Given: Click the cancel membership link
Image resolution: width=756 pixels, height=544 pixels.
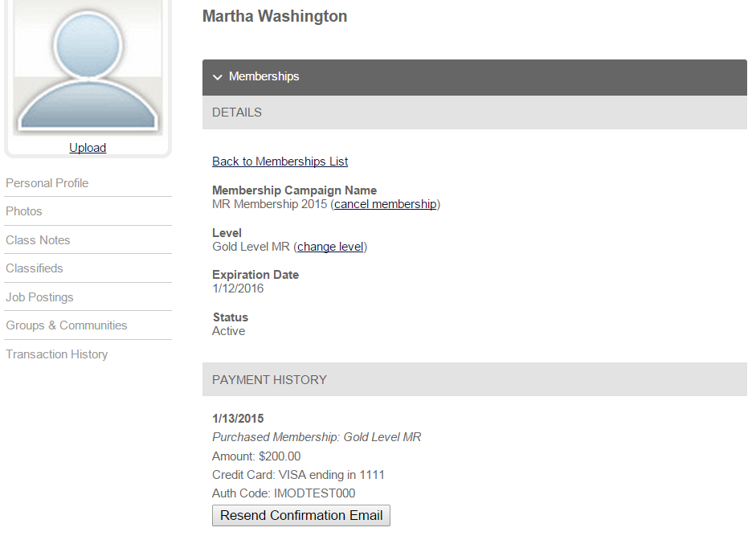Looking at the screenshot, I should (386, 204).
